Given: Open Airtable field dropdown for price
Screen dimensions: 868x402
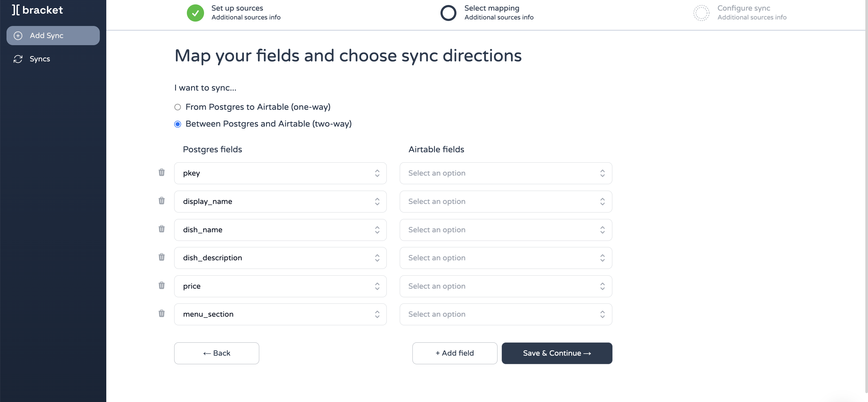Looking at the screenshot, I should 506,286.
